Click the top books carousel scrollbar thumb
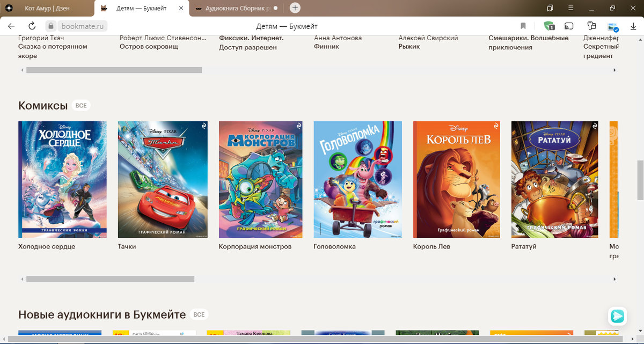This screenshot has width=644, height=344. [x=114, y=70]
